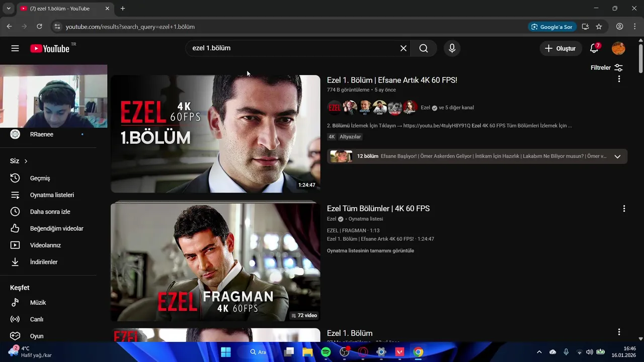Open File Explorer from taskbar
Image resolution: width=644 pixels, height=362 pixels.
[307, 352]
